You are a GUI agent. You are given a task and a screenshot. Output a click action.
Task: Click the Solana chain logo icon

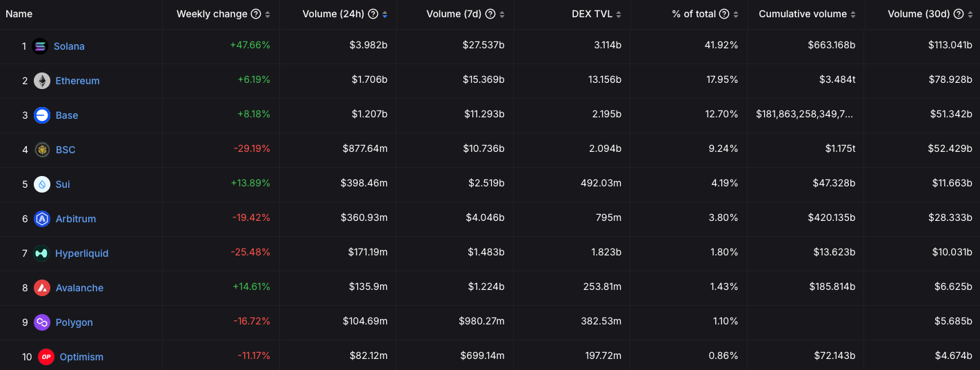coord(41,46)
